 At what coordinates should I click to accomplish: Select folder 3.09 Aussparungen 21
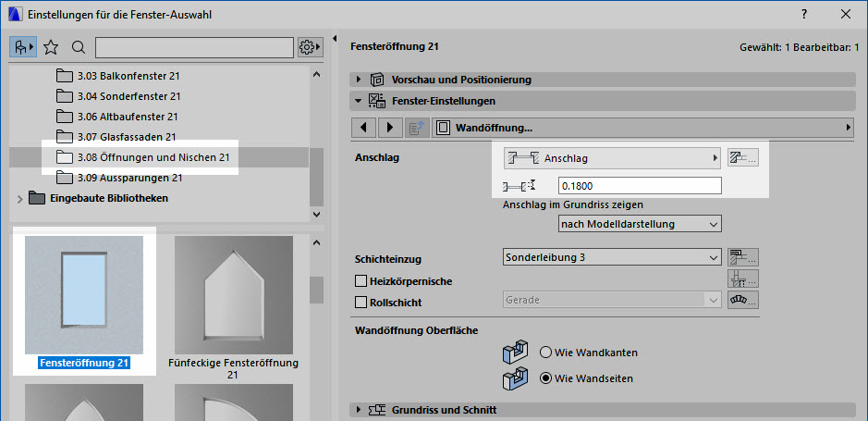(119, 179)
